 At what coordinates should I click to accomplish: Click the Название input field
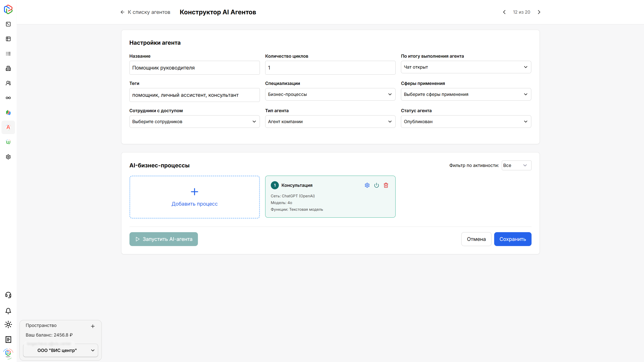(194, 67)
